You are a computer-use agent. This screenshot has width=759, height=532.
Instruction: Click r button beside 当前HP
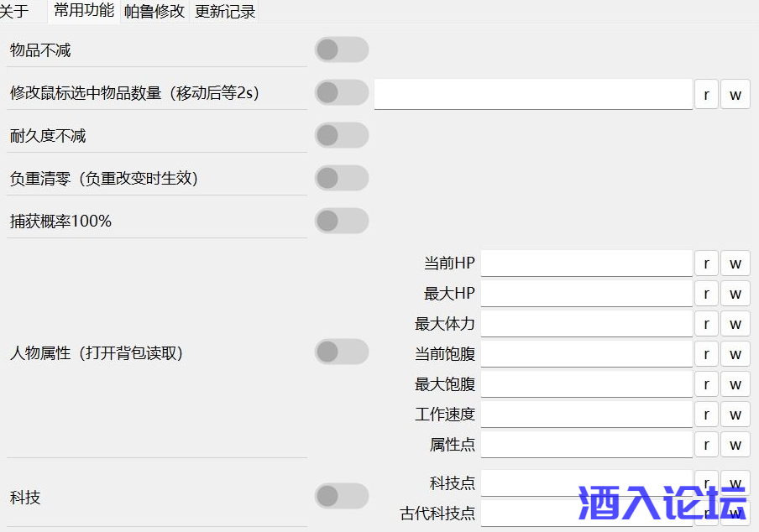(x=706, y=263)
